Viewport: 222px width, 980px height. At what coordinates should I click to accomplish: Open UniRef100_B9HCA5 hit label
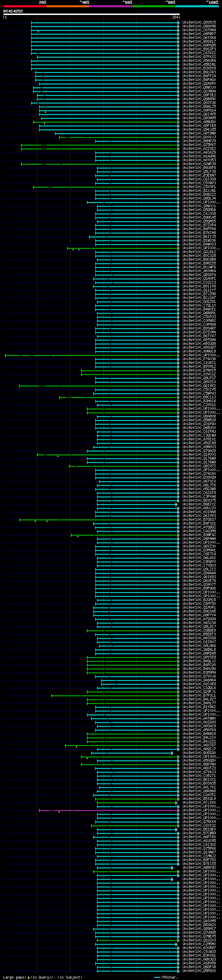199,218
